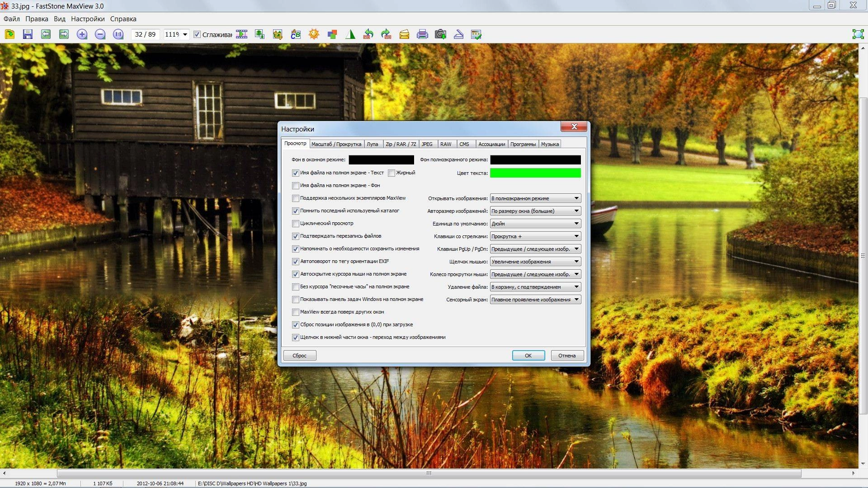Switch to the Zip / RAR / 7Z tab
The height and width of the screenshot is (488, 868).
click(401, 144)
